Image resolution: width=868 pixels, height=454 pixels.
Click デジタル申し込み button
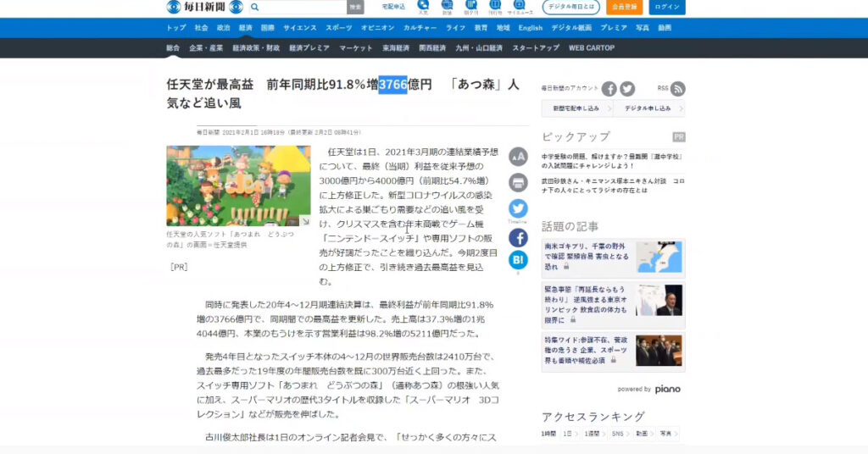pyautogui.click(x=648, y=108)
